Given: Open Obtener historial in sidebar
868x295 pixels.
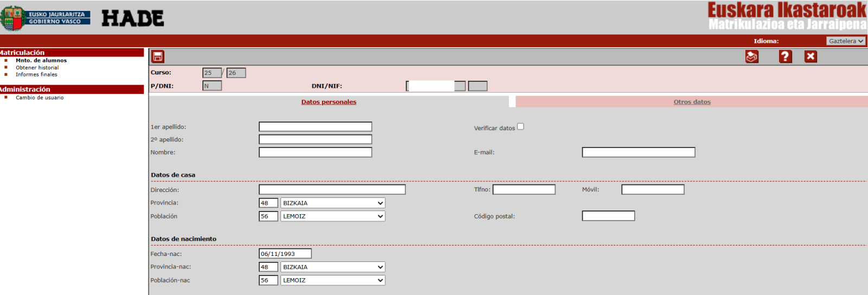Looking at the screenshot, I should pyautogui.click(x=37, y=68).
